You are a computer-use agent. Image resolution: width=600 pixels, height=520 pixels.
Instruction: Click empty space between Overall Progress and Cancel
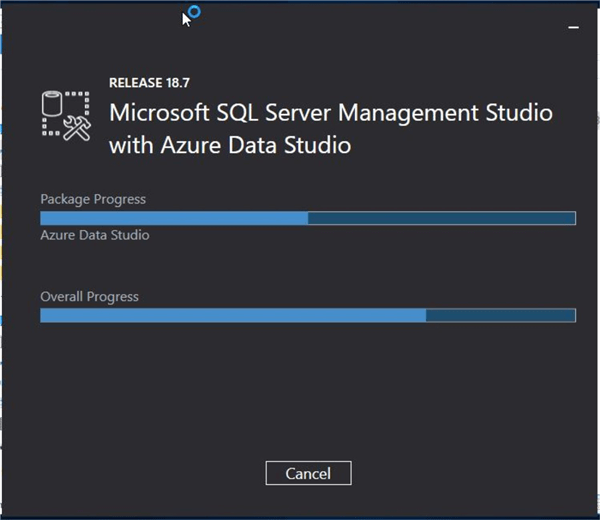click(300, 390)
